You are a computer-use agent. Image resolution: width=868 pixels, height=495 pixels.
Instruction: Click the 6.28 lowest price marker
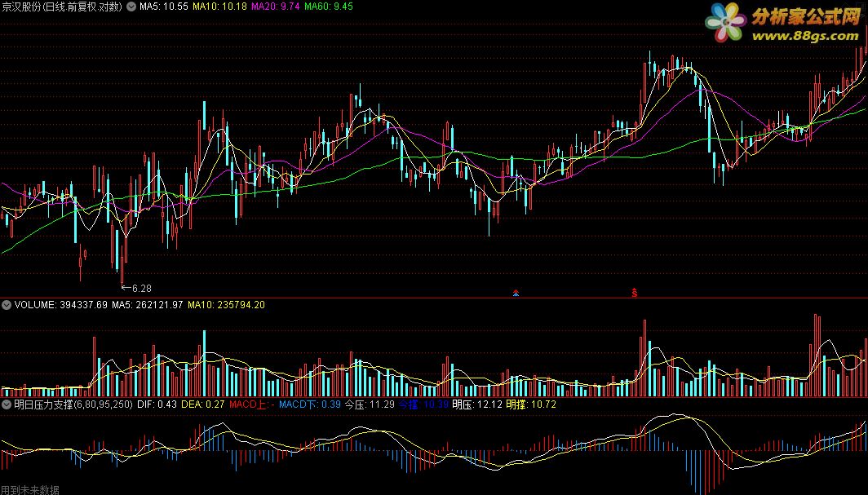click(x=137, y=288)
